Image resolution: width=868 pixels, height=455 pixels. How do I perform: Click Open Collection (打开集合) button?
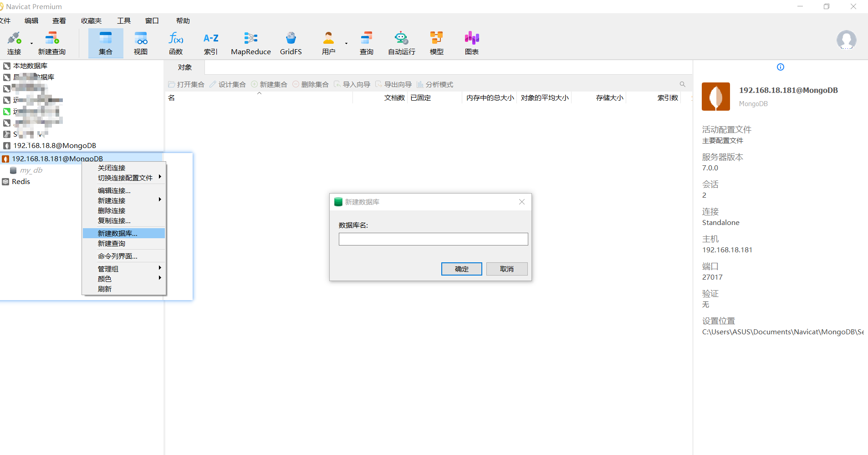pos(186,84)
